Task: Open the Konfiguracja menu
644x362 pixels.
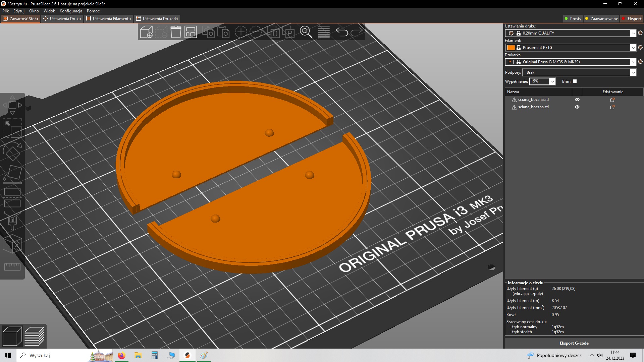Action: pyautogui.click(x=71, y=11)
